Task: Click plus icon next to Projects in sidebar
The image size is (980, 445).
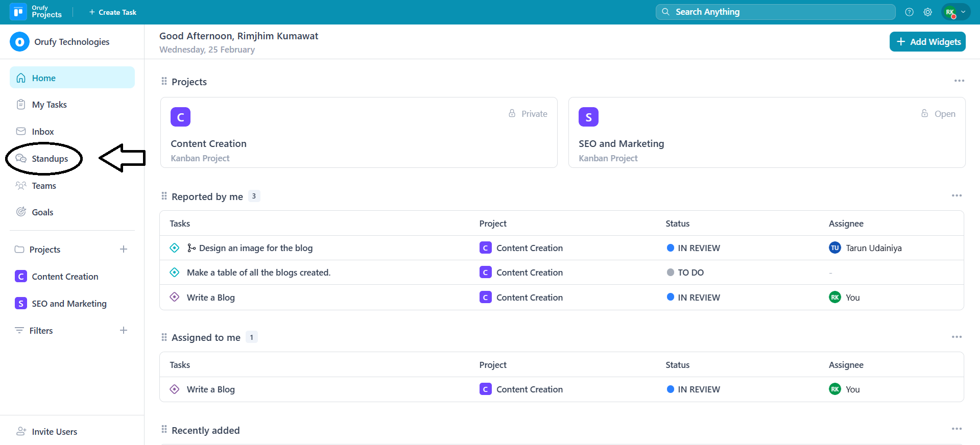Action: [124, 249]
